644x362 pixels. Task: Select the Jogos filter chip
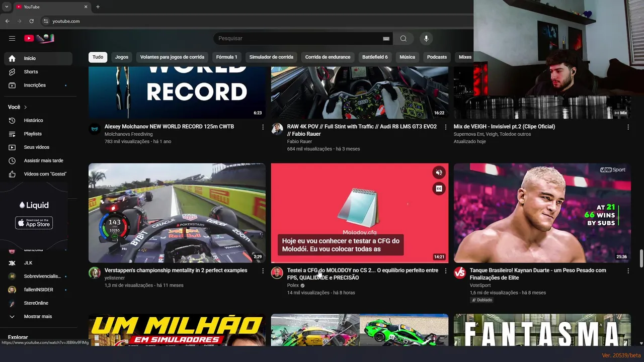click(x=122, y=57)
